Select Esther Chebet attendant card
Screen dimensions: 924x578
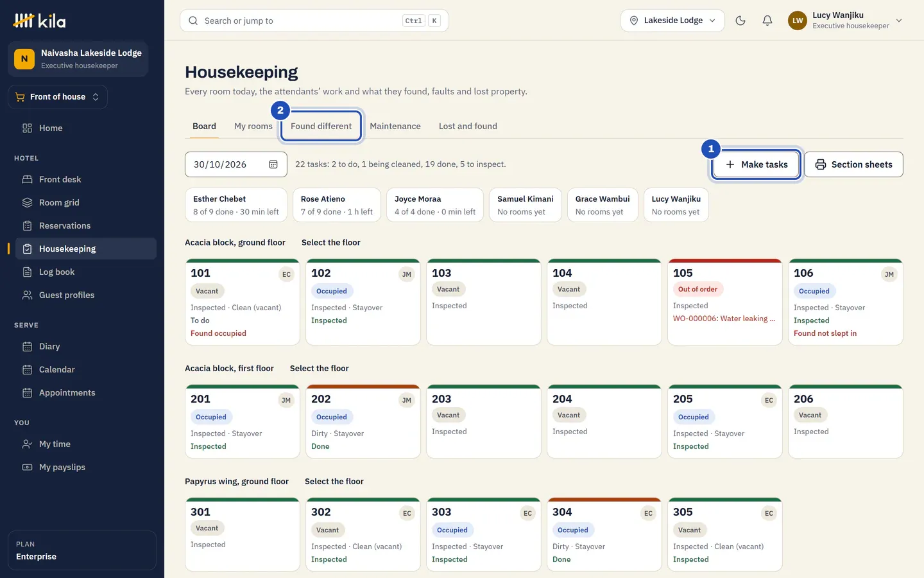click(x=236, y=205)
